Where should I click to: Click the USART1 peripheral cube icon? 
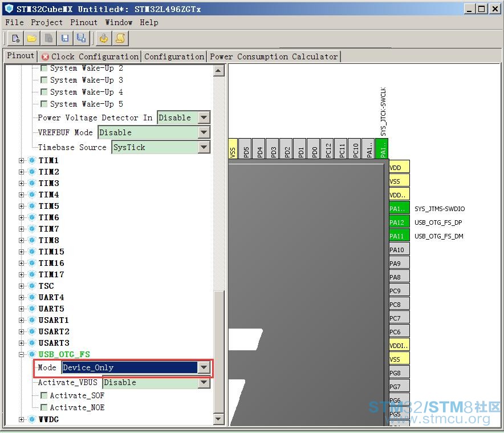click(x=32, y=320)
